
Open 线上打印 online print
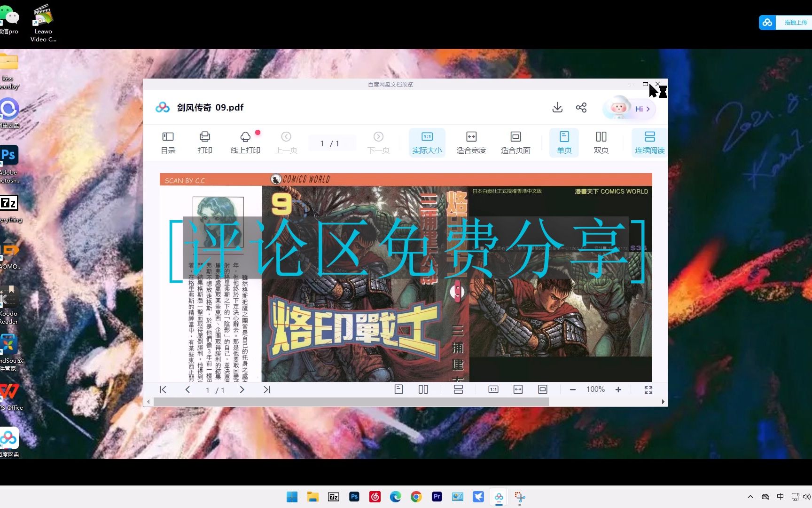point(245,143)
